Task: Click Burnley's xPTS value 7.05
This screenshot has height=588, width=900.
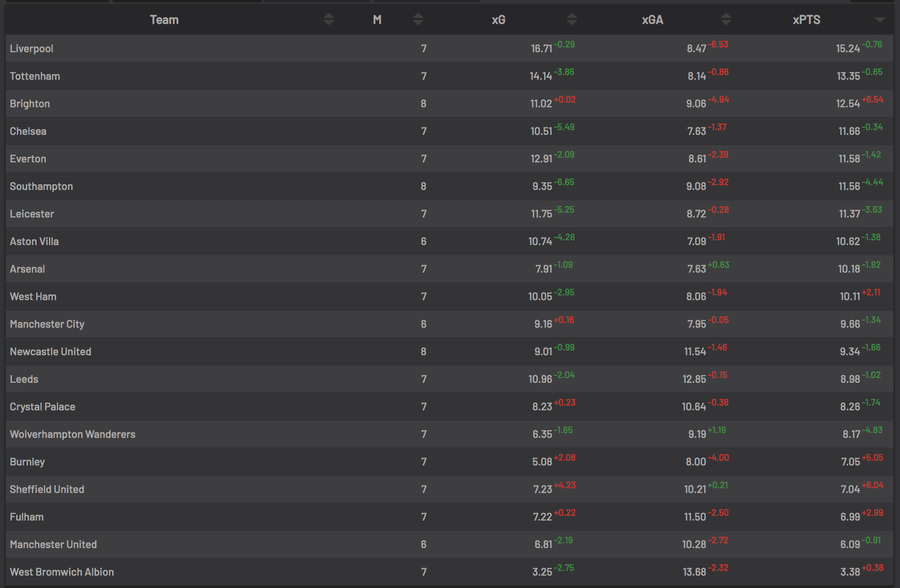Action: (x=850, y=462)
